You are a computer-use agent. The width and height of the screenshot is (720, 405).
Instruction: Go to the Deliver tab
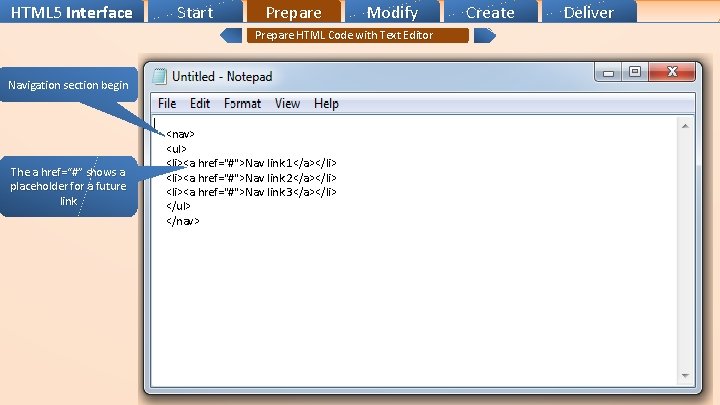(x=589, y=11)
